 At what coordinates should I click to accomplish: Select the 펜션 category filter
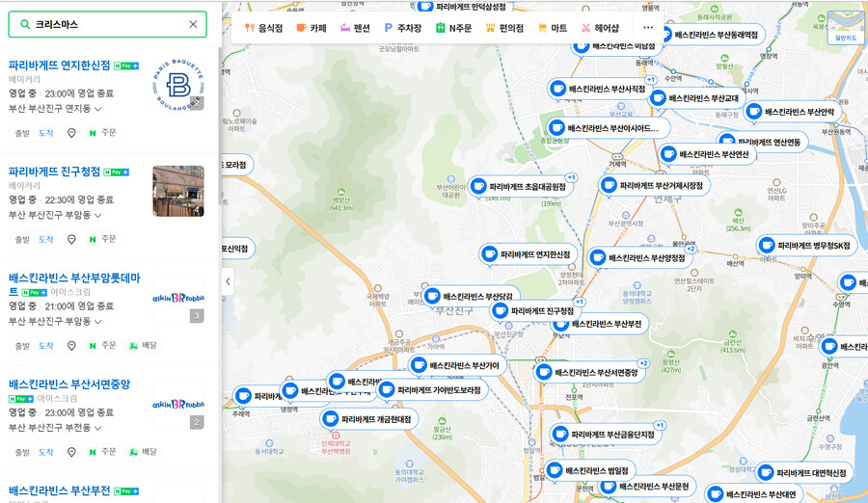pos(355,28)
